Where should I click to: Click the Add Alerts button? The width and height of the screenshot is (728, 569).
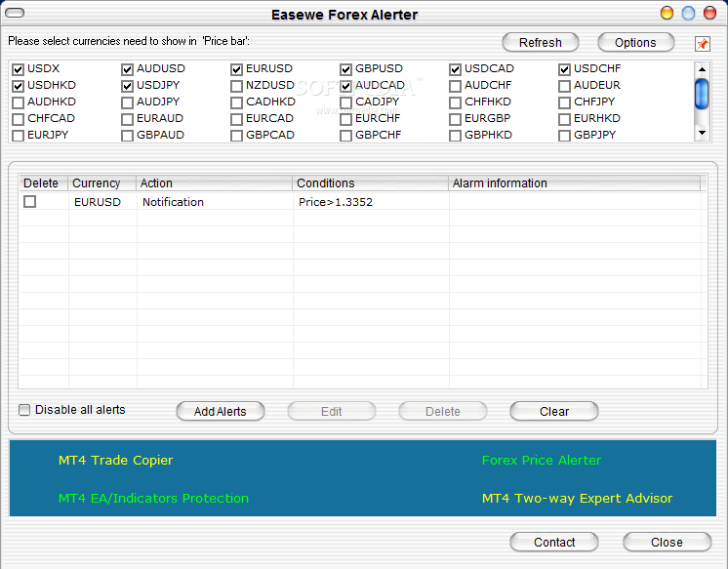coord(221,412)
